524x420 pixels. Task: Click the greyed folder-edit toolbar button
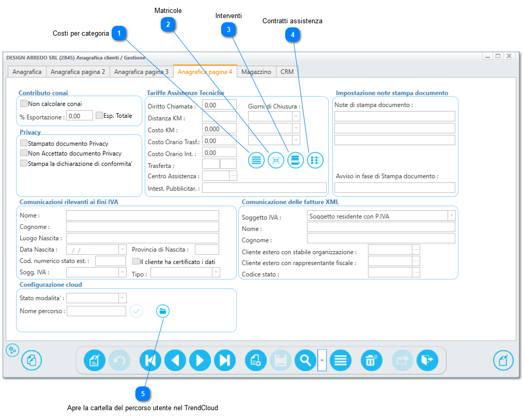(403, 361)
